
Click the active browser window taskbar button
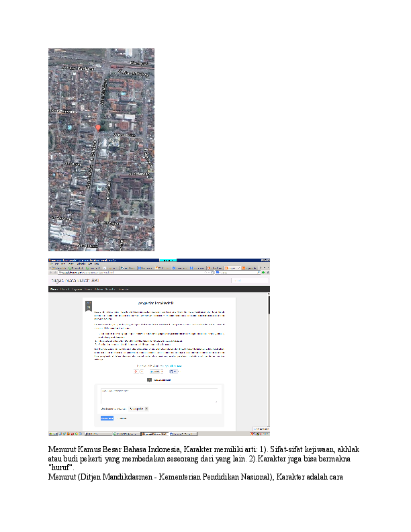click(154, 433)
